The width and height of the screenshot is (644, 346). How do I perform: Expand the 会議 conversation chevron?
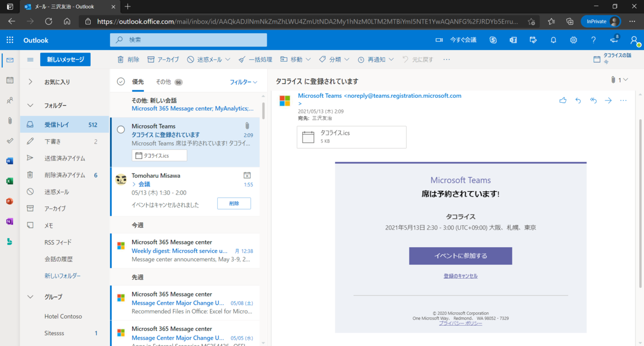[x=134, y=184]
